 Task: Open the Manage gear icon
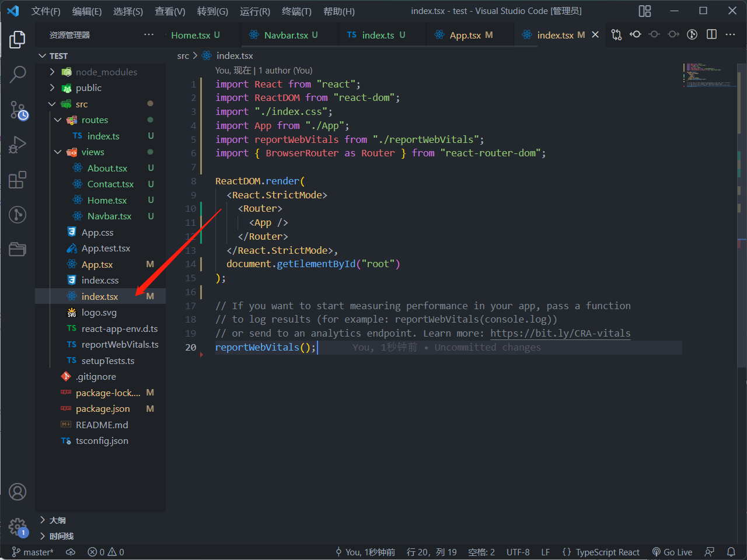coord(18,527)
